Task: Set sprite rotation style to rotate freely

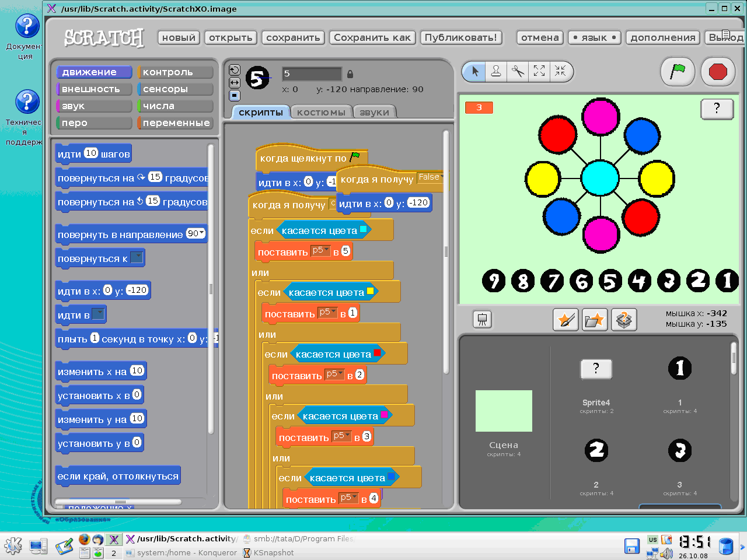Action: pos(233,69)
